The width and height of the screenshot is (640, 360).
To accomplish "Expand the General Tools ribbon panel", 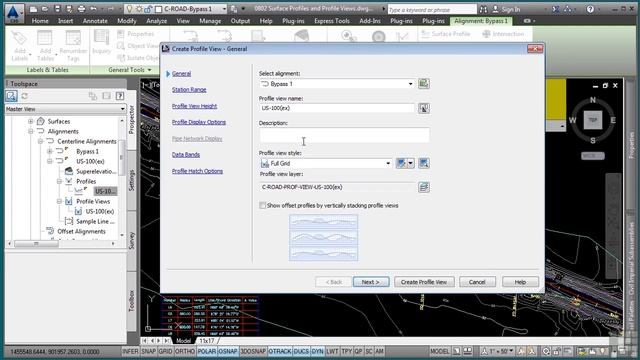I will (x=130, y=70).
